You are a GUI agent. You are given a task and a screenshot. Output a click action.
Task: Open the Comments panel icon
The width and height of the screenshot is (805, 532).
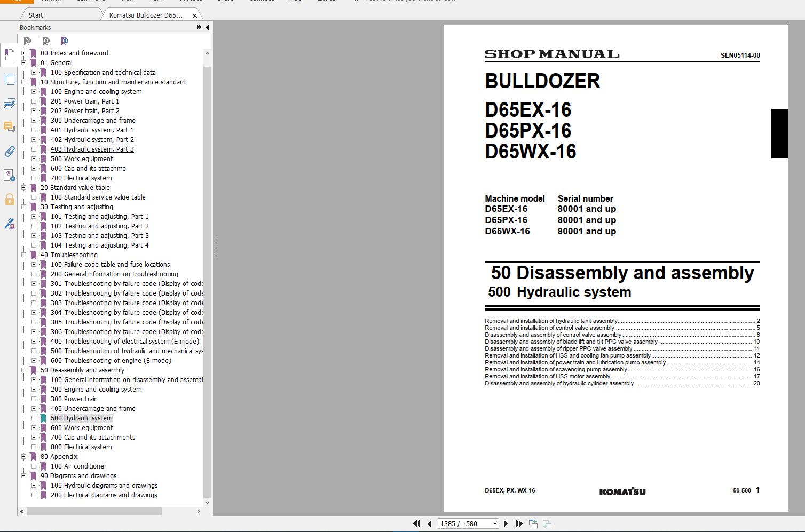(x=9, y=127)
